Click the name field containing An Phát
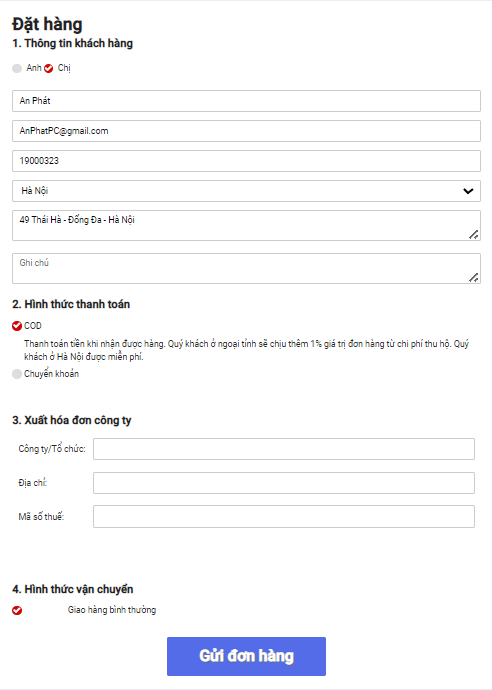The image size is (492, 690). point(246,101)
